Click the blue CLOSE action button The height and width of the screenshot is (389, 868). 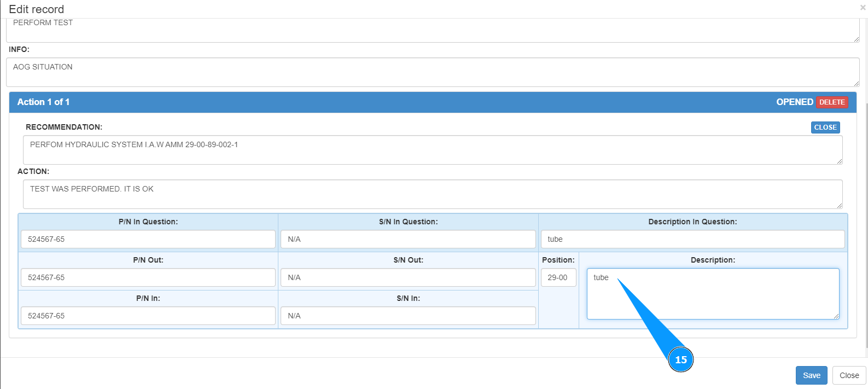tap(825, 127)
